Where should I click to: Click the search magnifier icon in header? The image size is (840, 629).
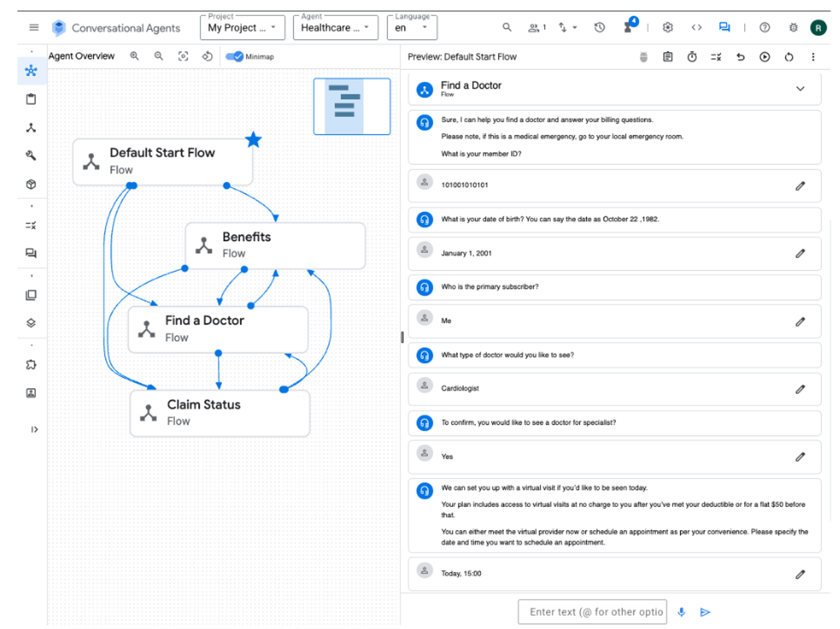coord(506,27)
